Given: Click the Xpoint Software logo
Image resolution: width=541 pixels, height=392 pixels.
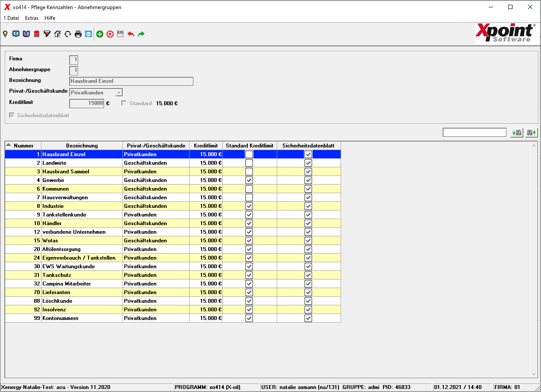Looking at the screenshot, I should (506, 33).
